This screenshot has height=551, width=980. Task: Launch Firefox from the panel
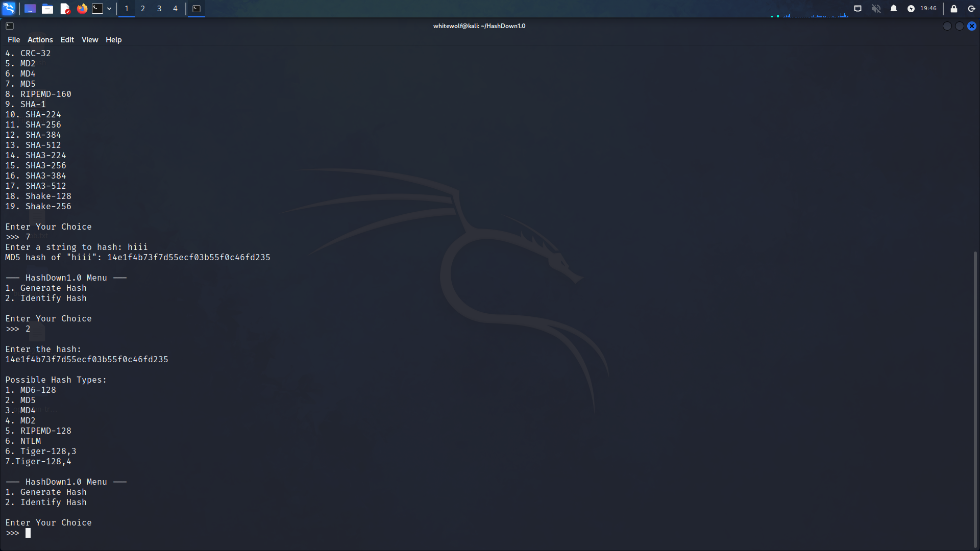click(82, 8)
